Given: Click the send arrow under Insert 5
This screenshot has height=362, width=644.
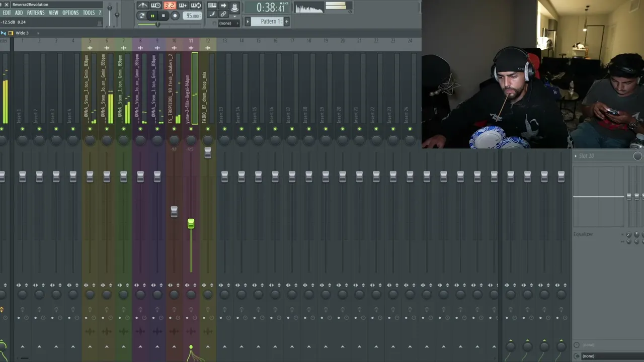Looking at the screenshot, I should click(90, 346).
